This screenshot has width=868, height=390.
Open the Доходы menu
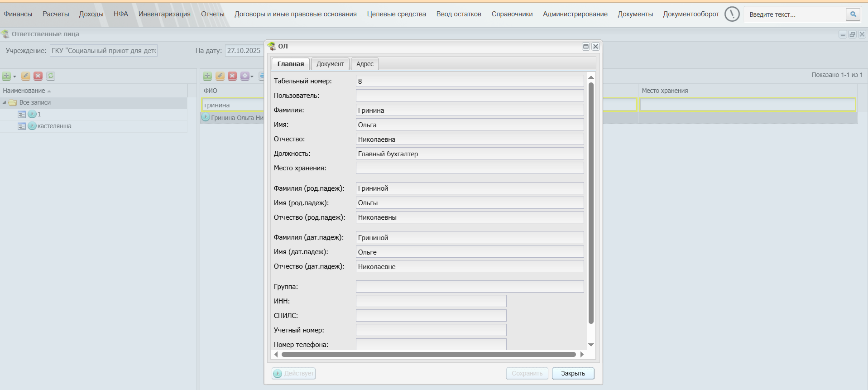(91, 14)
